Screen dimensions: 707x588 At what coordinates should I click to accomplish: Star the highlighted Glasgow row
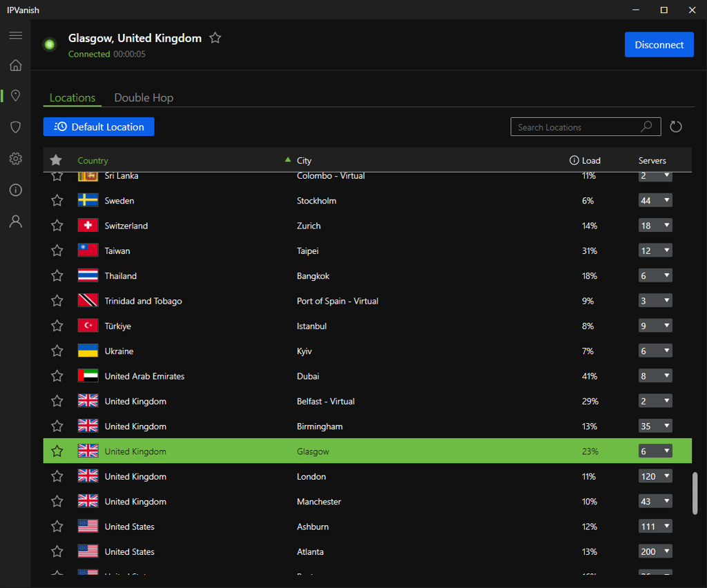pyautogui.click(x=57, y=451)
